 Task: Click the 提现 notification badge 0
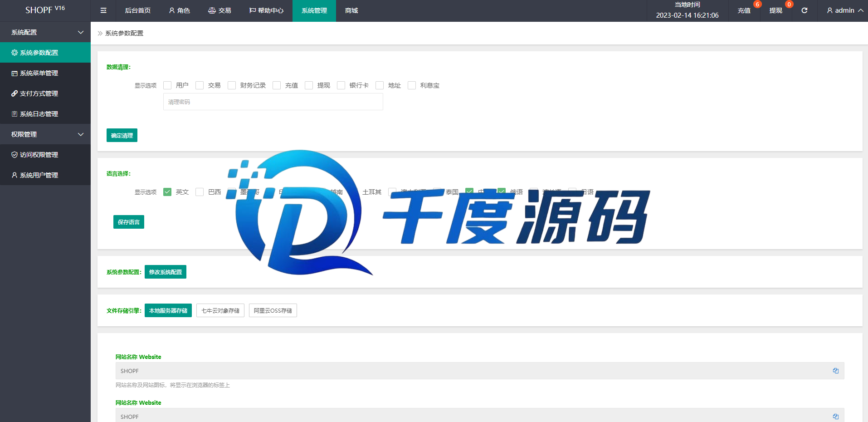click(x=789, y=4)
